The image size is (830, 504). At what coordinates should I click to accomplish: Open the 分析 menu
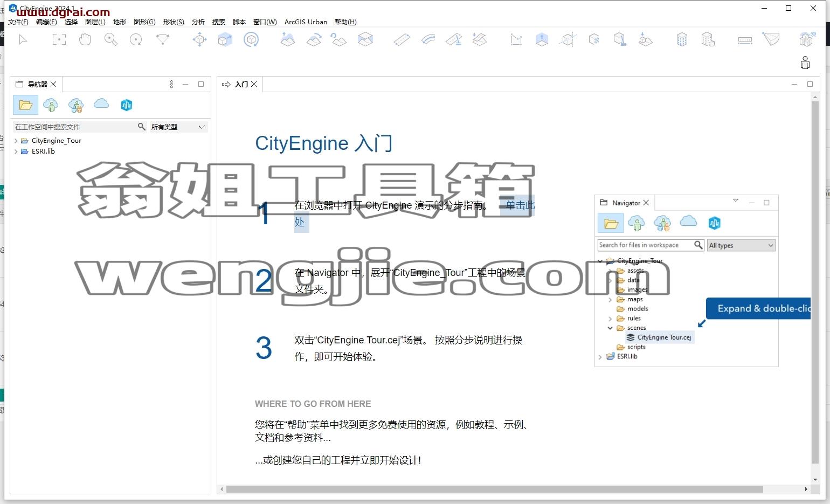pos(198,22)
